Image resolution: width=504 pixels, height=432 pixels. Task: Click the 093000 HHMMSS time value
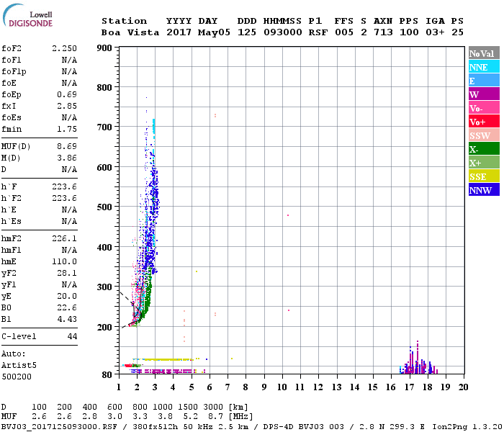click(x=283, y=32)
